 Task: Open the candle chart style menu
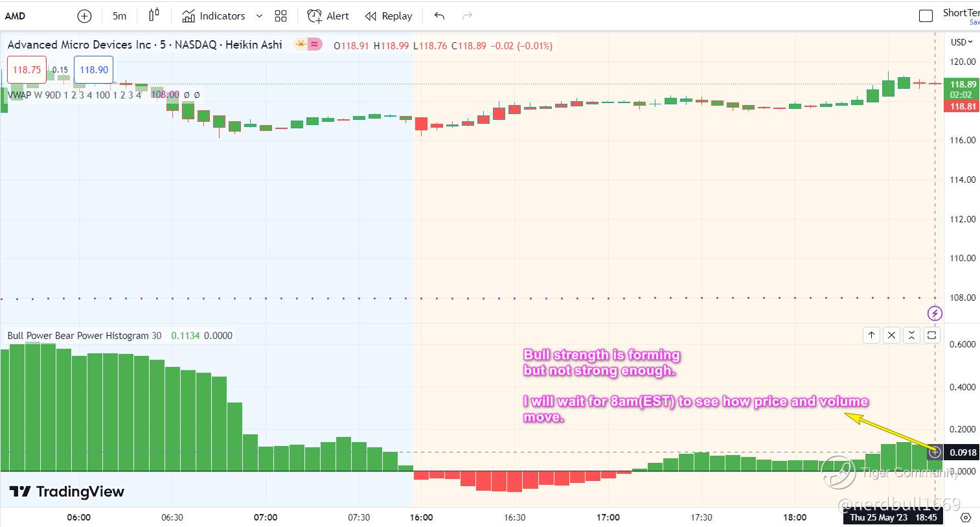tap(154, 16)
